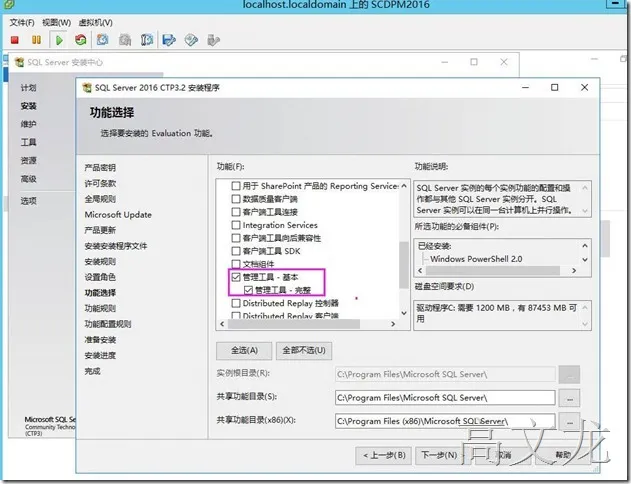This screenshot has width=631, height=484.
Task: Click the take snapshot toolbar icon
Action: coord(103,39)
